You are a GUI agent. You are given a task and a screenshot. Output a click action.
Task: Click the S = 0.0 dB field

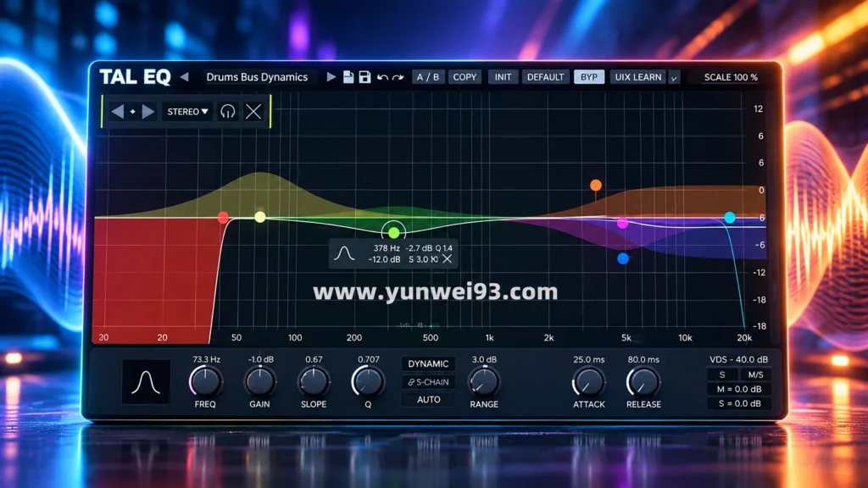tap(739, 403)
